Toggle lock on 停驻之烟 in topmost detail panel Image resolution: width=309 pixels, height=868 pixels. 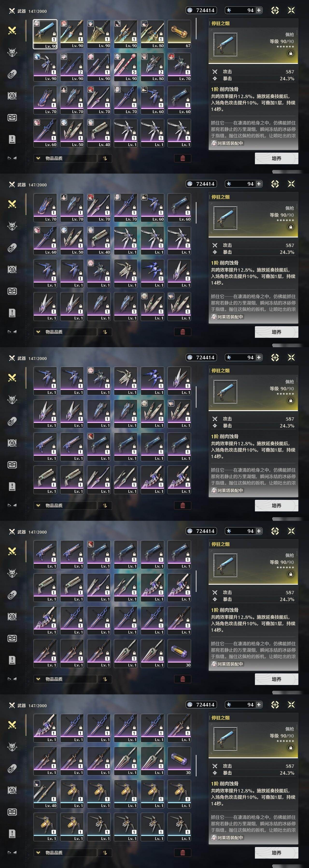tap(290, 53)
